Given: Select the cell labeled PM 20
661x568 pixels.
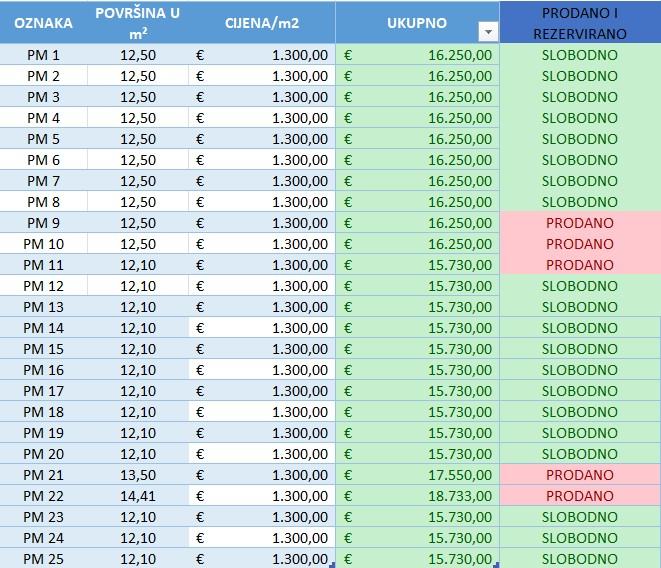Looking at the screenshot, I should (43, 454).
